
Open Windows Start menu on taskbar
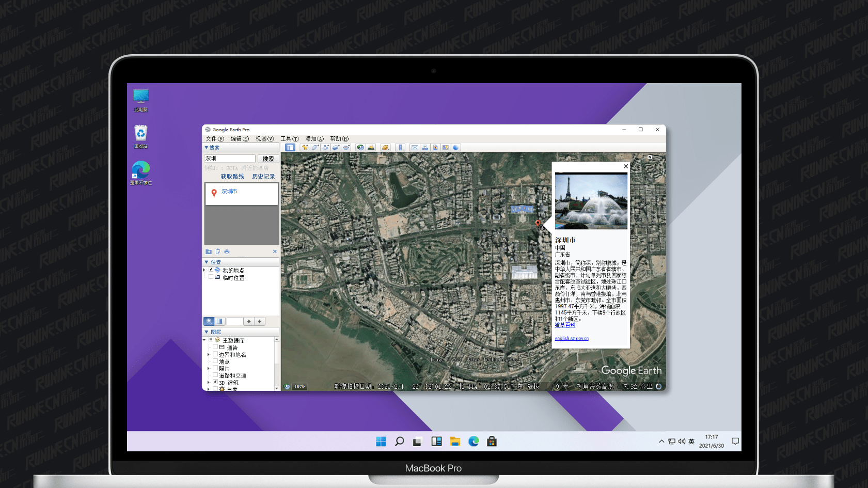[381, 442]
